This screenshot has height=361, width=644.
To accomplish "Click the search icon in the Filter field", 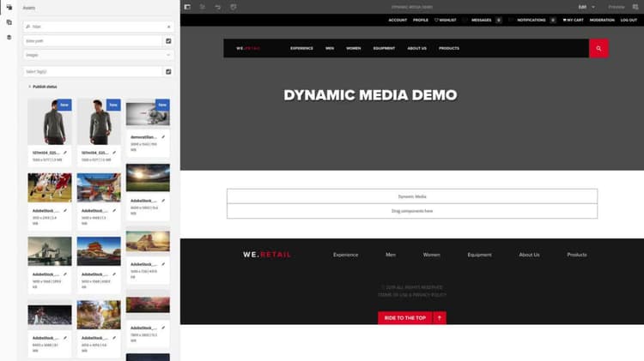I will tap(28, 27).
